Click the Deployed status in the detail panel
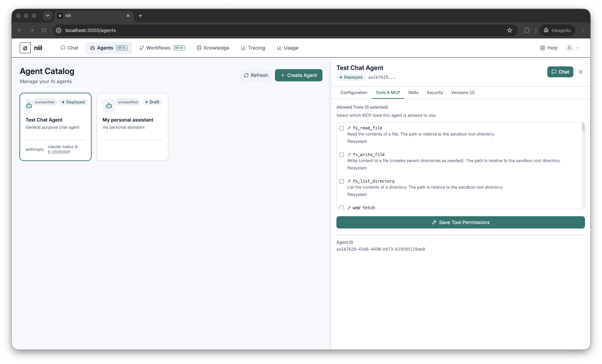This screenshot has width=602, height=364. click(351, 77)
